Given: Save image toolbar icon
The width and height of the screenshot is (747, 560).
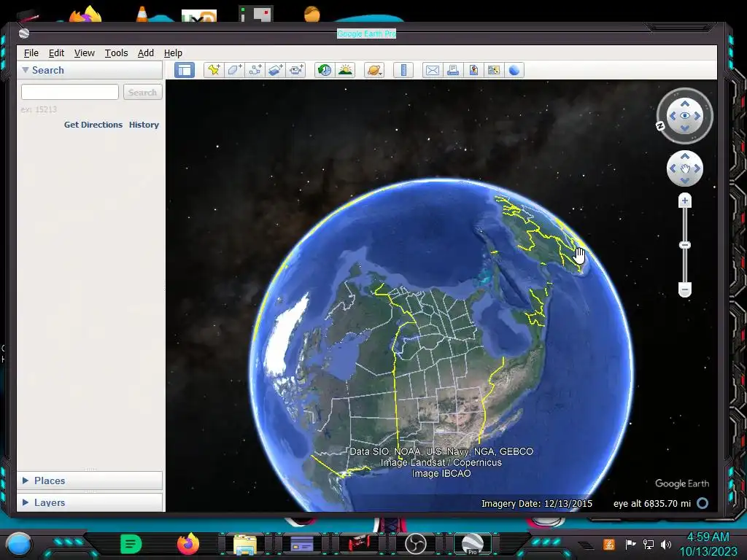Looking at the screenshot, I should coord(473,70).
